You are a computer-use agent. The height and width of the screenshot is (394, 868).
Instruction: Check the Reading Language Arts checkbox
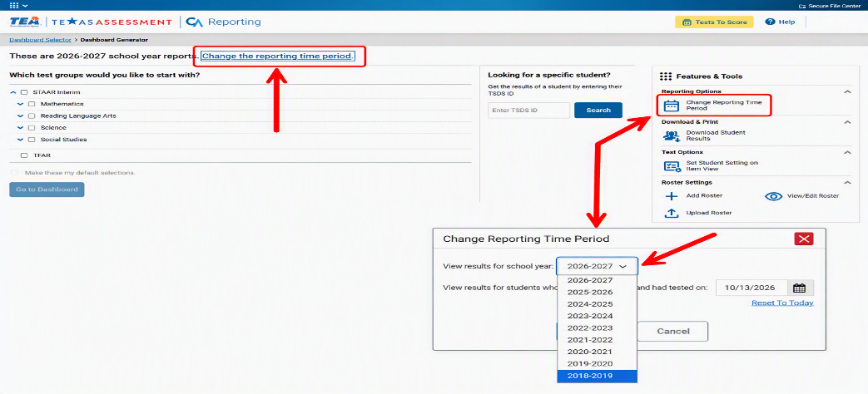(32, 116)
